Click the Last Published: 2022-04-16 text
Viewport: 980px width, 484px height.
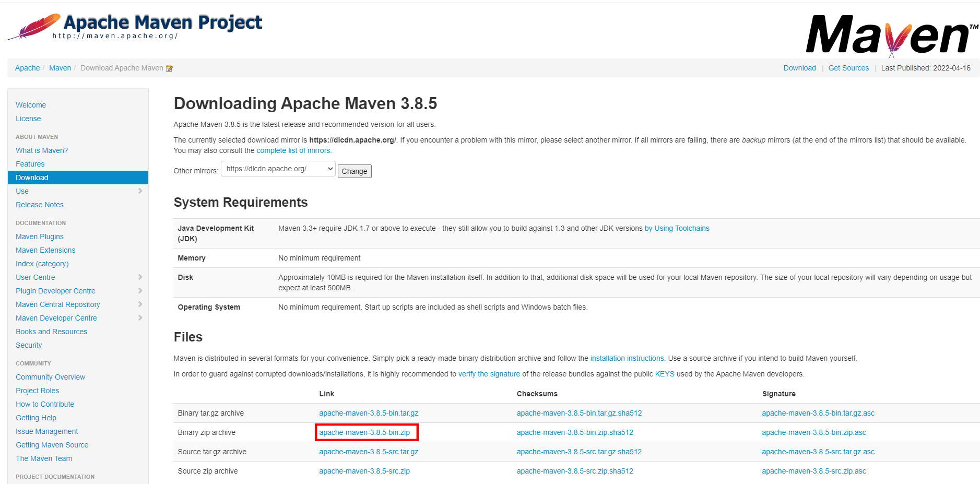coord(926,68)
